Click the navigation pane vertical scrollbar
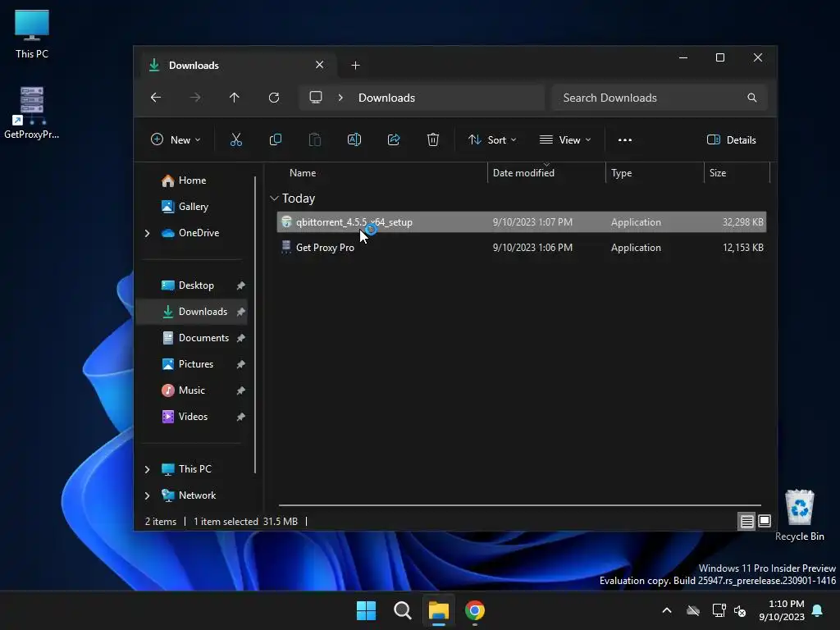 click(255, 325)
